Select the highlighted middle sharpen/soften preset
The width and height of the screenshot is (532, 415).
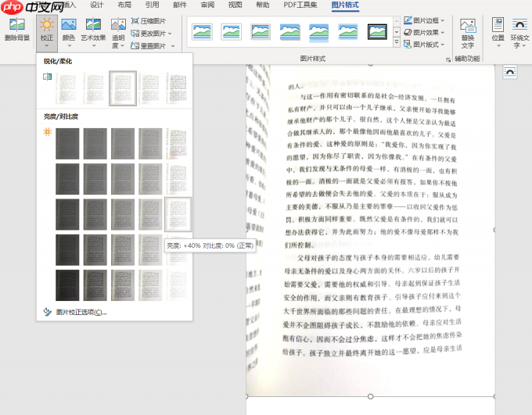point(123,88)
